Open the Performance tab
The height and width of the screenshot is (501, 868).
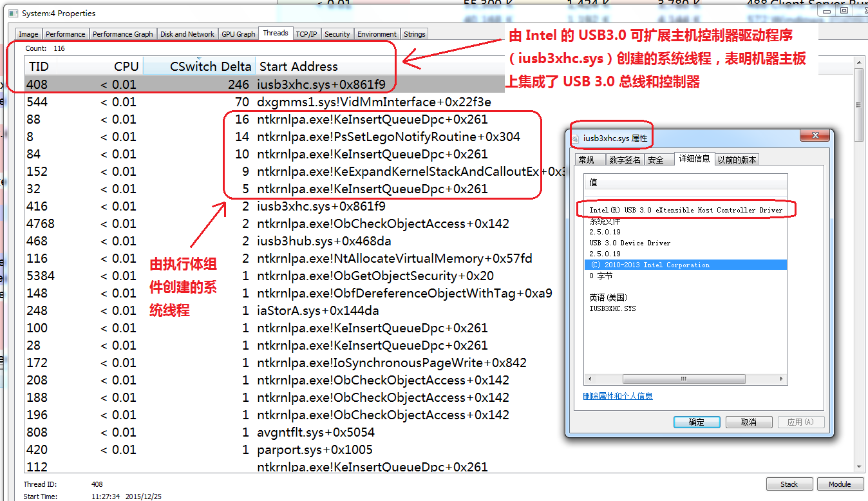tap(65, 34)
